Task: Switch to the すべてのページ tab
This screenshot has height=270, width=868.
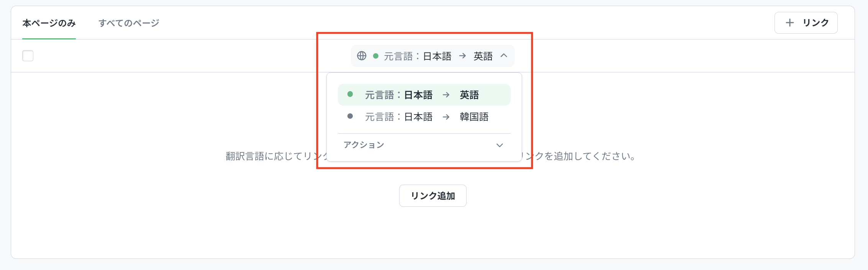Action: point(129,23)
